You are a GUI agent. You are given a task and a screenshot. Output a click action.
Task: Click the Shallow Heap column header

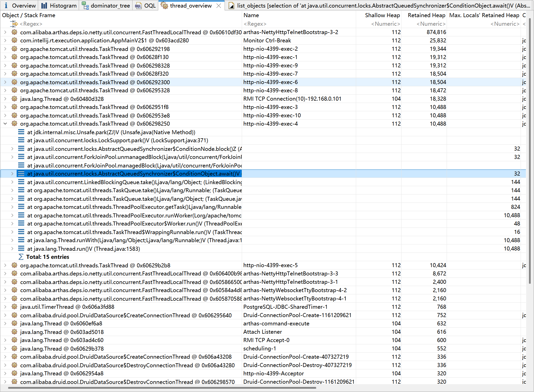[382, 15]
